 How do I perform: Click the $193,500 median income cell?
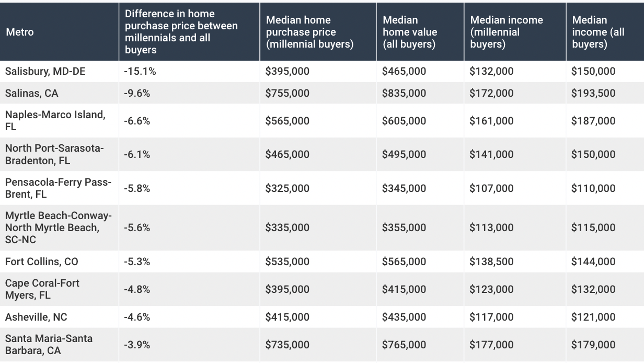click(593, 93)
